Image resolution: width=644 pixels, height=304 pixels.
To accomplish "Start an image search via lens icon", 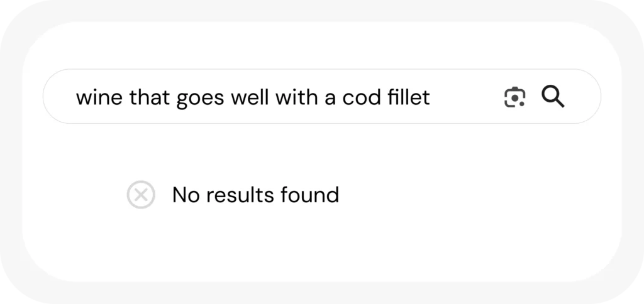I will tap(514, 97).
